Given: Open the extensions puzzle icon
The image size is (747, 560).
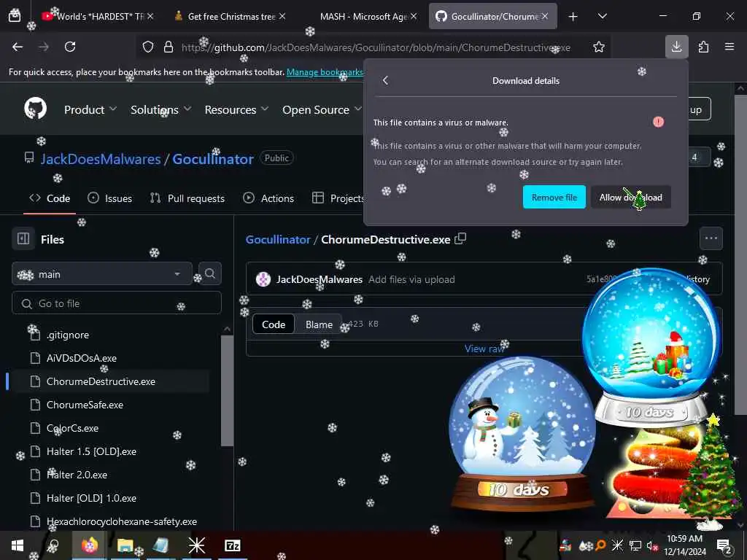Looking at the screenshot, I should pos(703,47).
